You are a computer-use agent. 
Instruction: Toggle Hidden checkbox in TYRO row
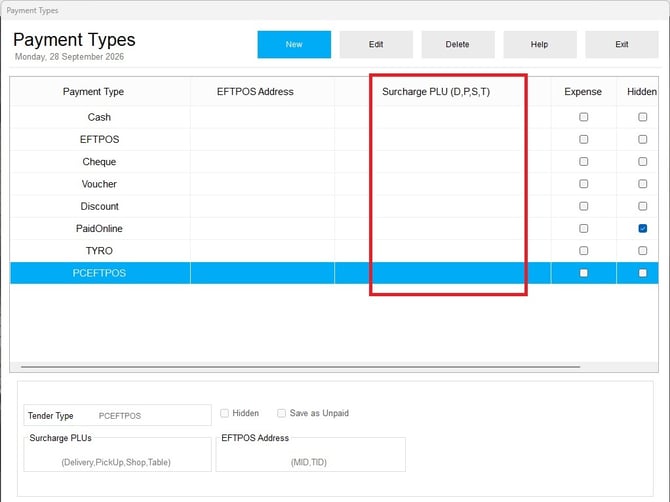pyautogui.click(x=642, y=251)
